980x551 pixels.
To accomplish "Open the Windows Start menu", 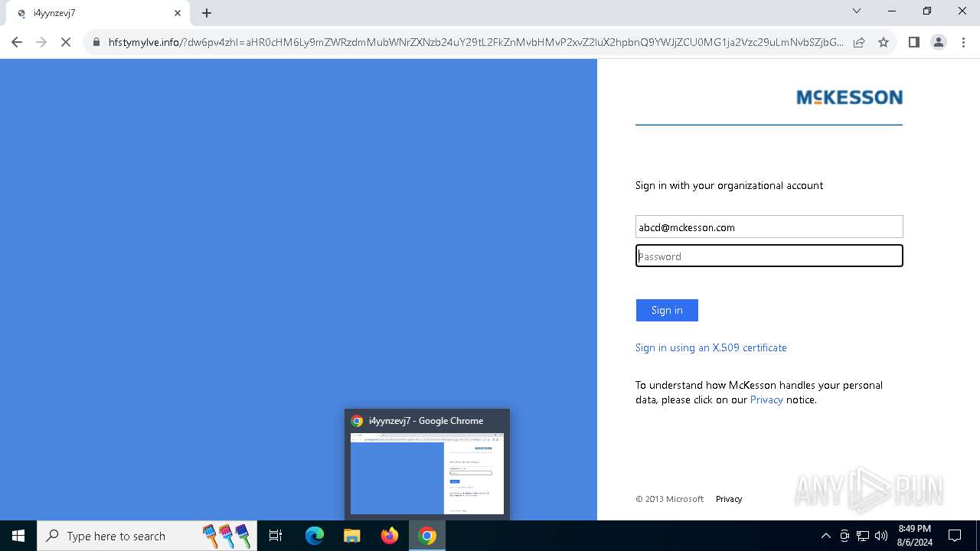I will pos(18,536).
